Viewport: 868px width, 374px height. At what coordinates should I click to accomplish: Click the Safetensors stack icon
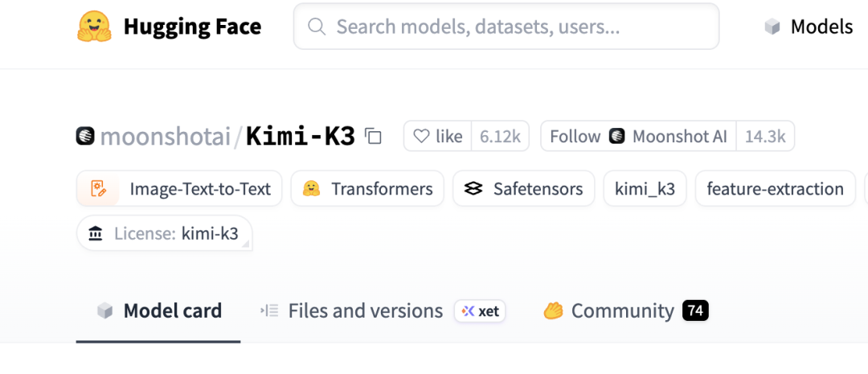pyautogui.click(x=473, y=188)
